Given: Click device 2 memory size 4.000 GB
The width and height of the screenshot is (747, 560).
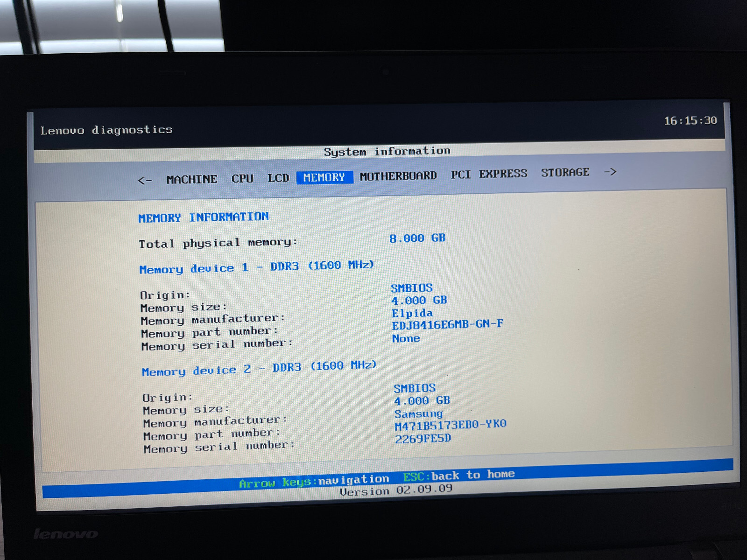Looking at the screenshot, I should pos(422,401).
